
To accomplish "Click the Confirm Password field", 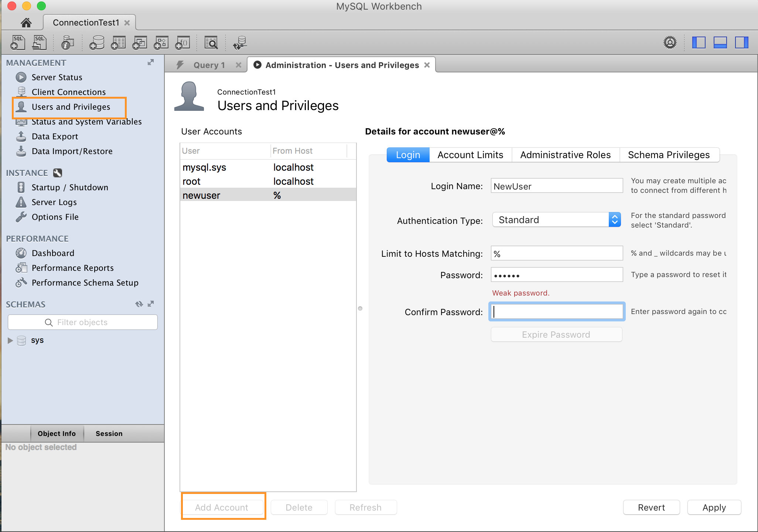I will (x=557, y=311).
